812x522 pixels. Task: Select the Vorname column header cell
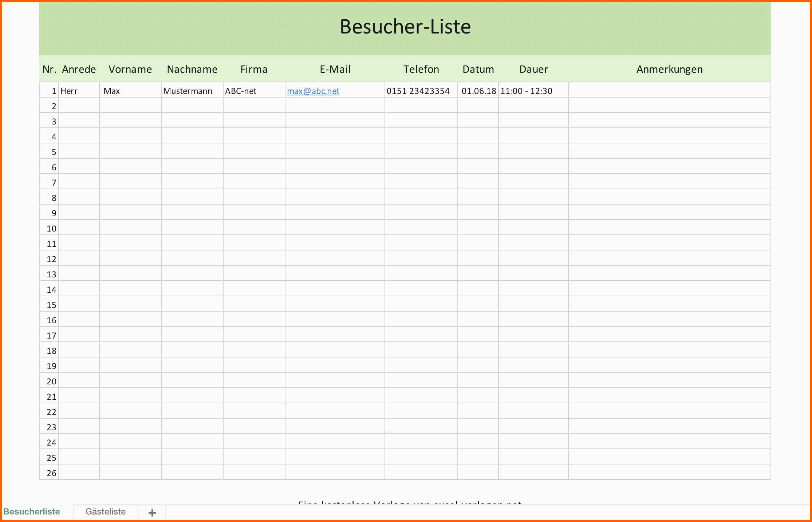pos(130,69)
